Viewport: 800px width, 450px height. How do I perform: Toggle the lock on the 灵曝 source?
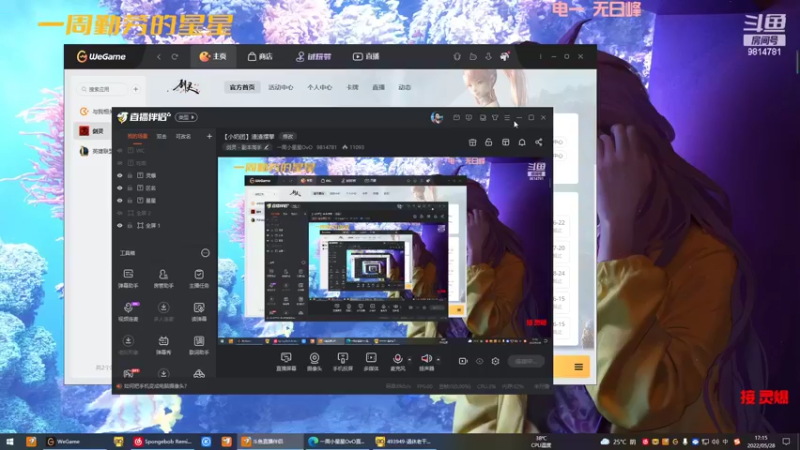click(130, 176)
